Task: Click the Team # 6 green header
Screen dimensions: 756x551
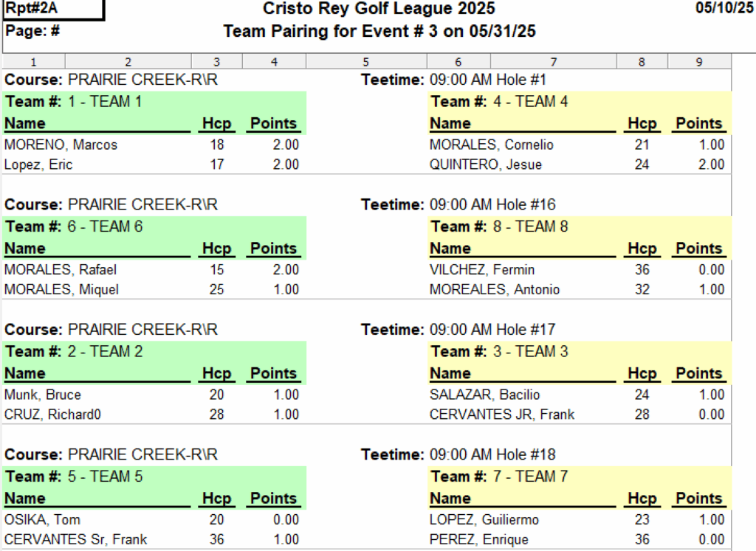Action: [x=154, y=226]
